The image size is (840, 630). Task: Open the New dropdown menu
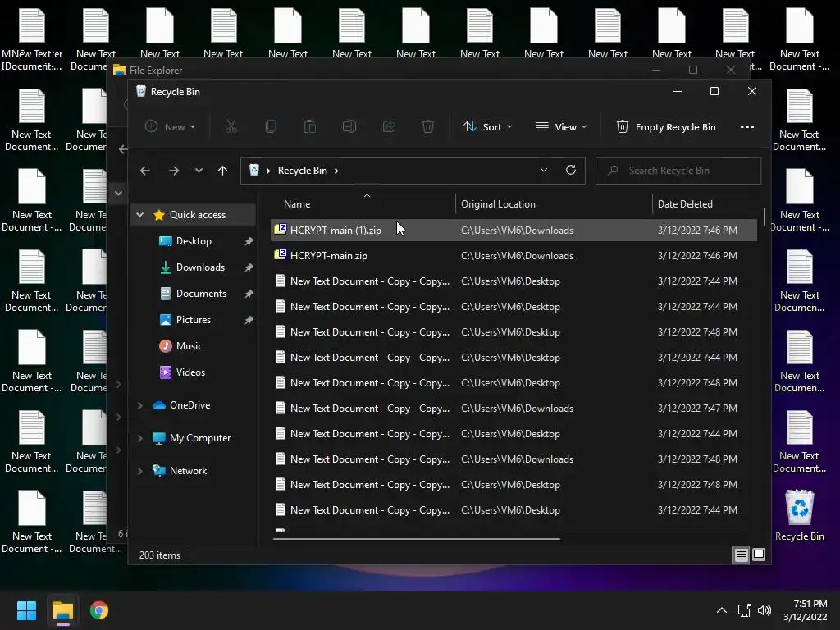[x=171, y=127]
